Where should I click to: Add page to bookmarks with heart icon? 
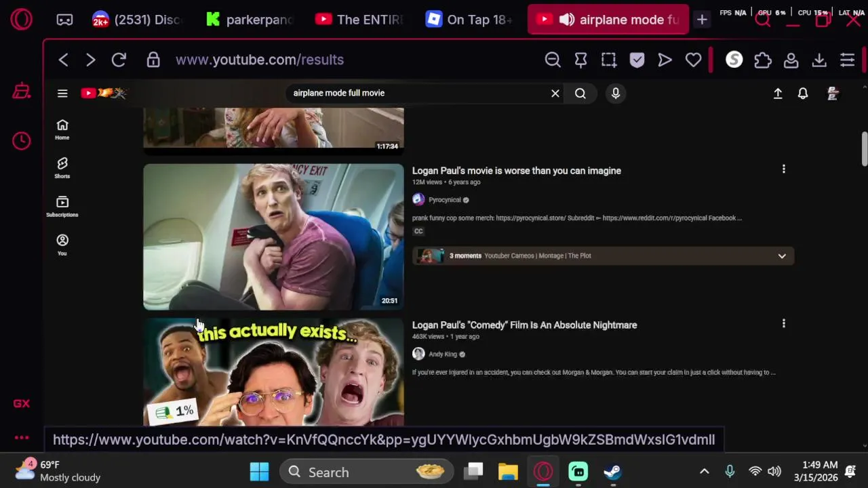tap(693, 60)
